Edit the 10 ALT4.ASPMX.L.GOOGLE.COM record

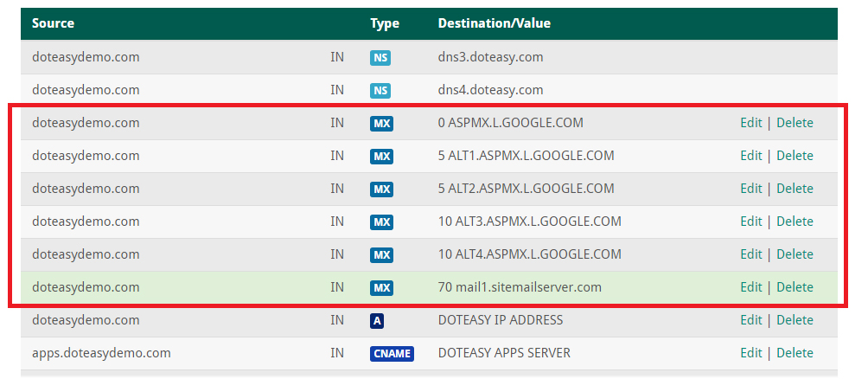coord(751,254)
